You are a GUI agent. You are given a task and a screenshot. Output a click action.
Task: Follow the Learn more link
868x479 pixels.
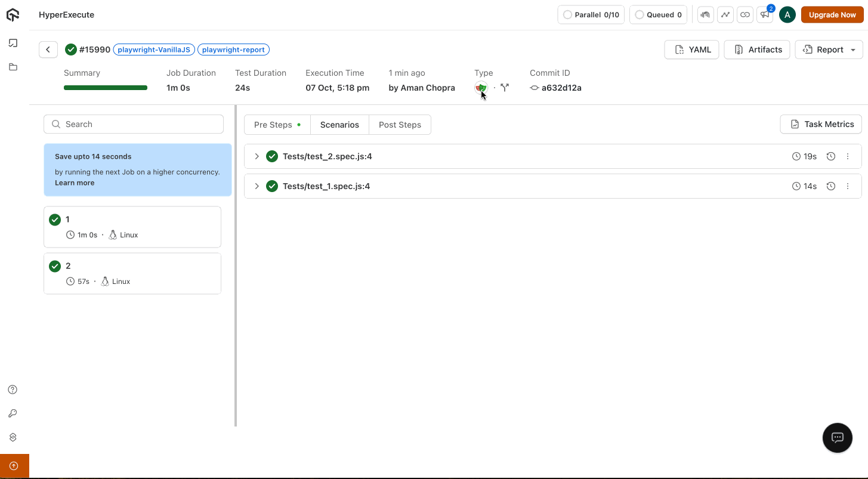point(75,183)
